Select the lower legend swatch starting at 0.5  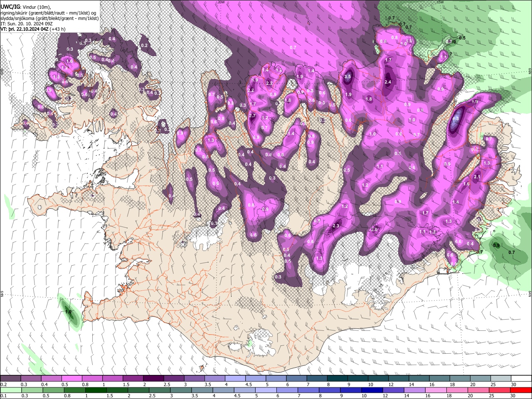(x=53, y=390)
